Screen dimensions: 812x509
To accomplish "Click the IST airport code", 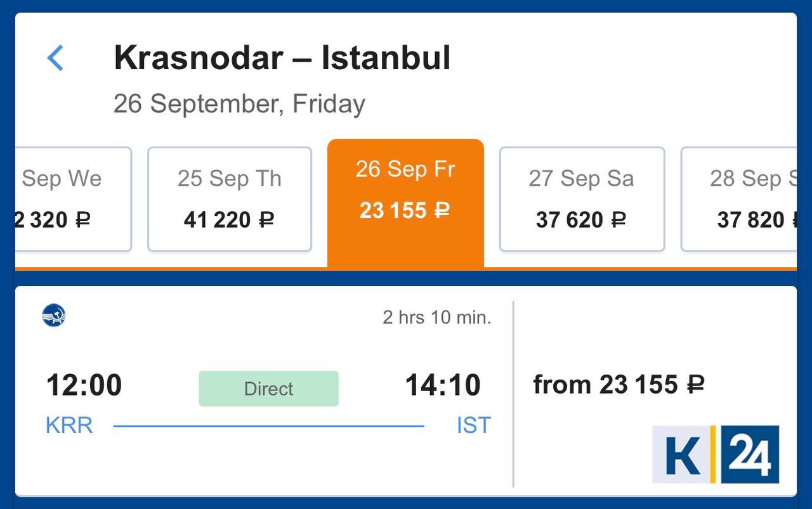I will click(474, 425).
